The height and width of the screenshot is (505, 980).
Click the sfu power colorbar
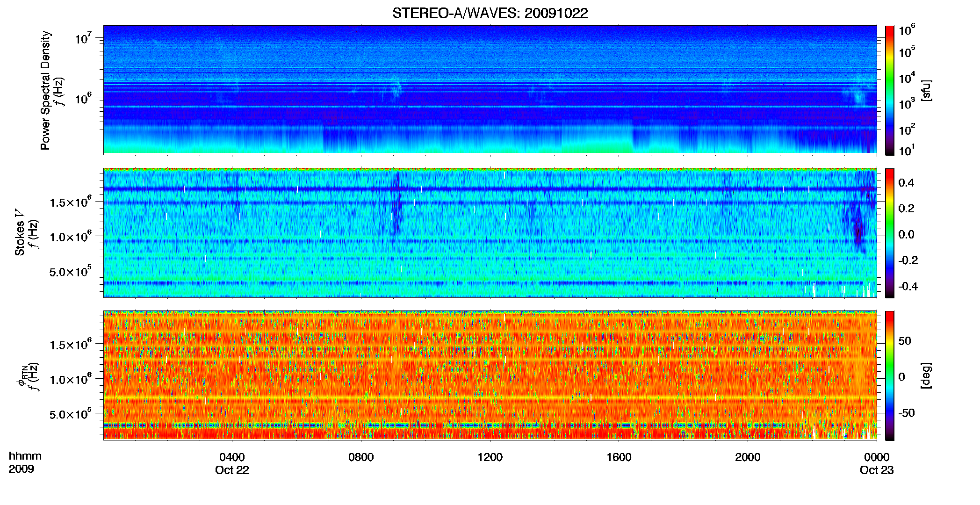pos(889,90)
